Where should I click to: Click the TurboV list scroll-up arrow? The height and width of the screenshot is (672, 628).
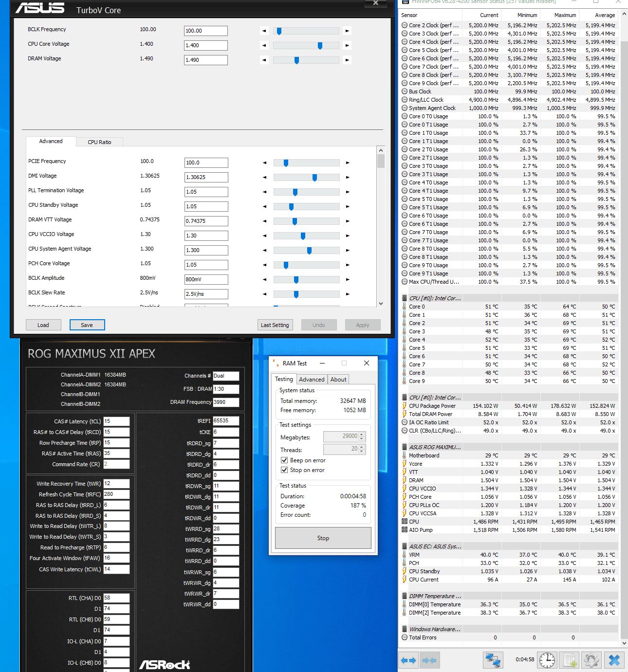click(x=381, y=150)
